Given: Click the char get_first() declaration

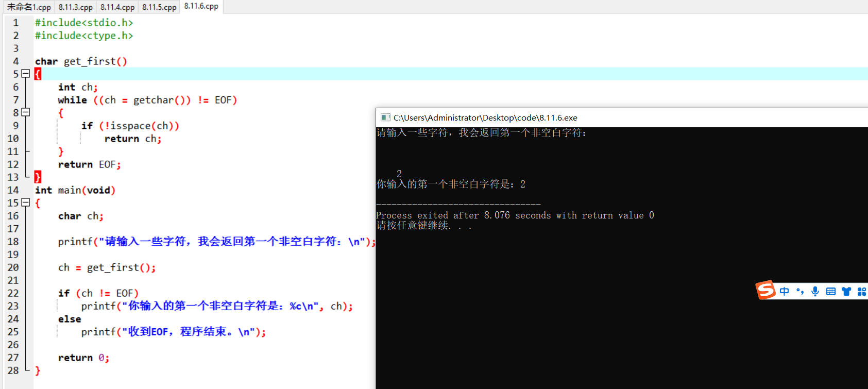Looking at the screenshot, I should (x=81, y=61).
